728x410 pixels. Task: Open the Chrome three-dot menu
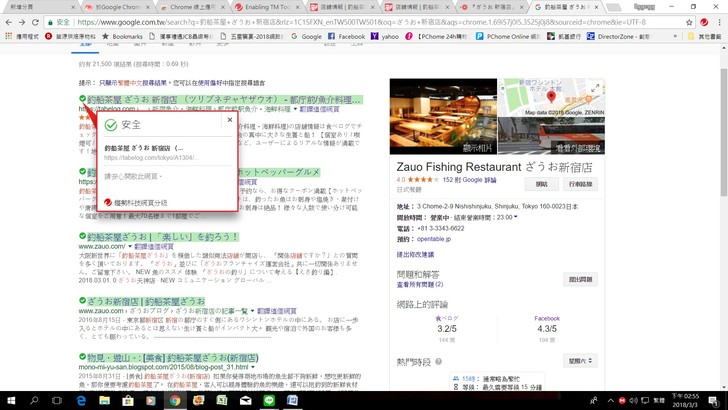click(717, 20)
